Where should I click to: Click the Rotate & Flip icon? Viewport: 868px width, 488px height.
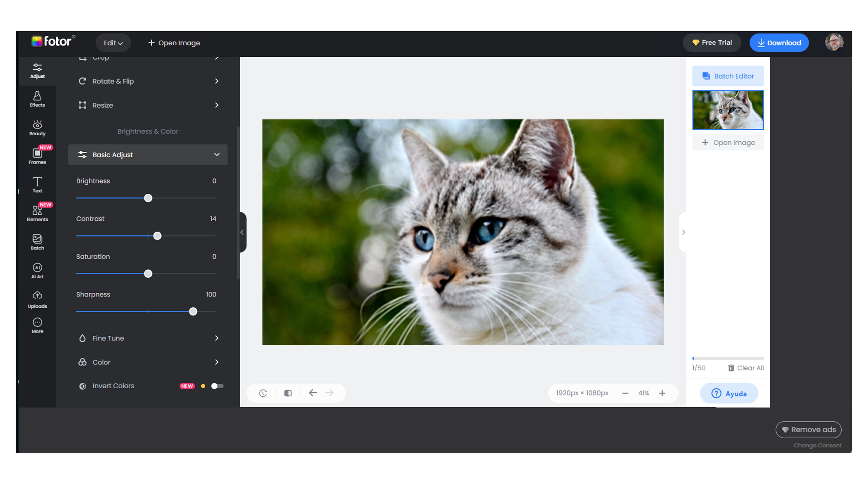point(83,81)
